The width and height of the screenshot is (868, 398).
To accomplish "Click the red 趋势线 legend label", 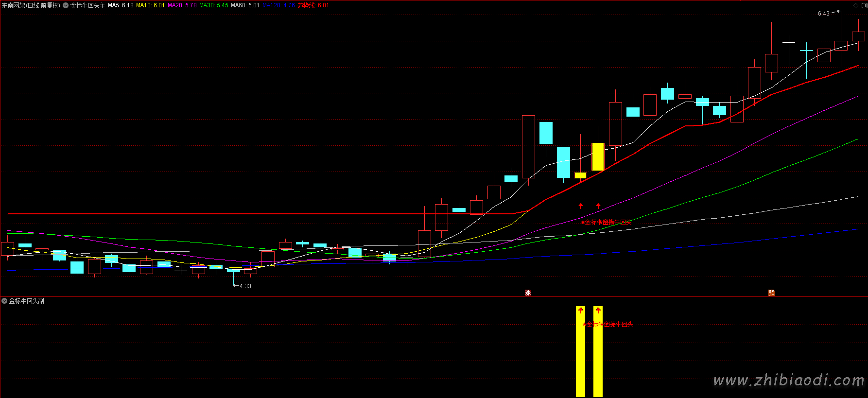I will point(313,6).
